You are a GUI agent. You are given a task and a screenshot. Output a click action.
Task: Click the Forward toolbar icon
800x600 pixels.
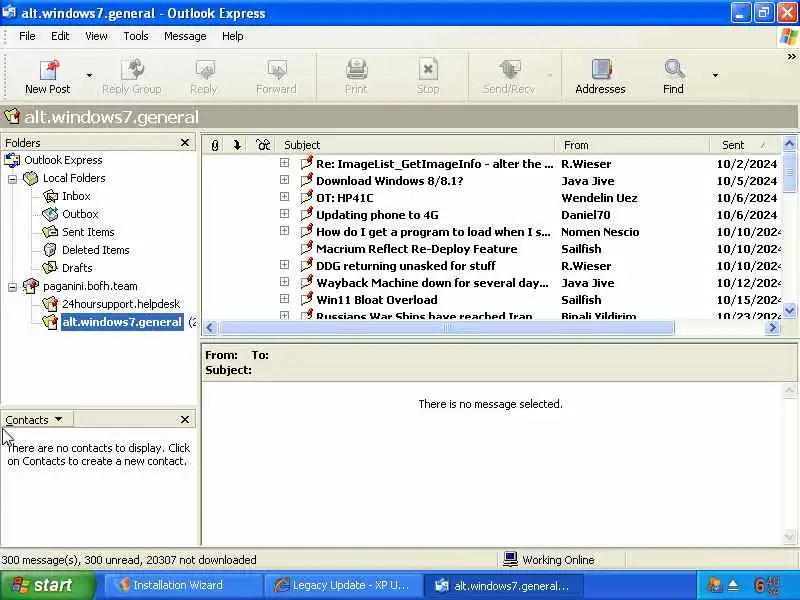277,69
